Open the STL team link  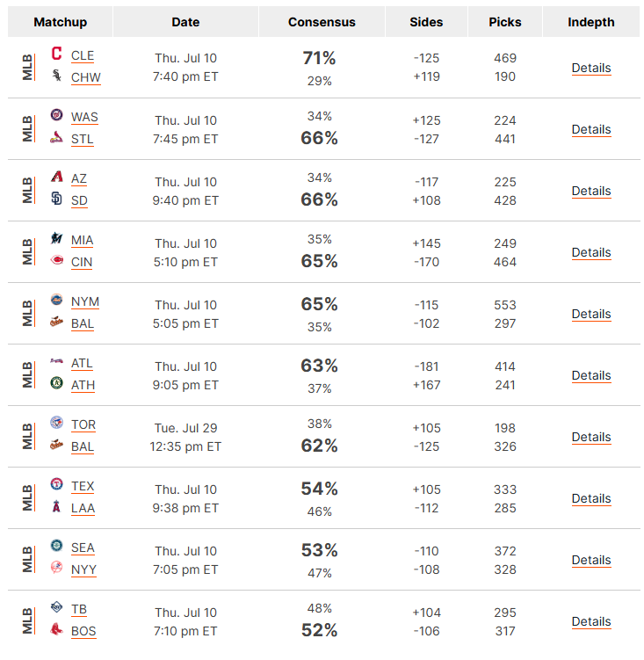point(82,139)
